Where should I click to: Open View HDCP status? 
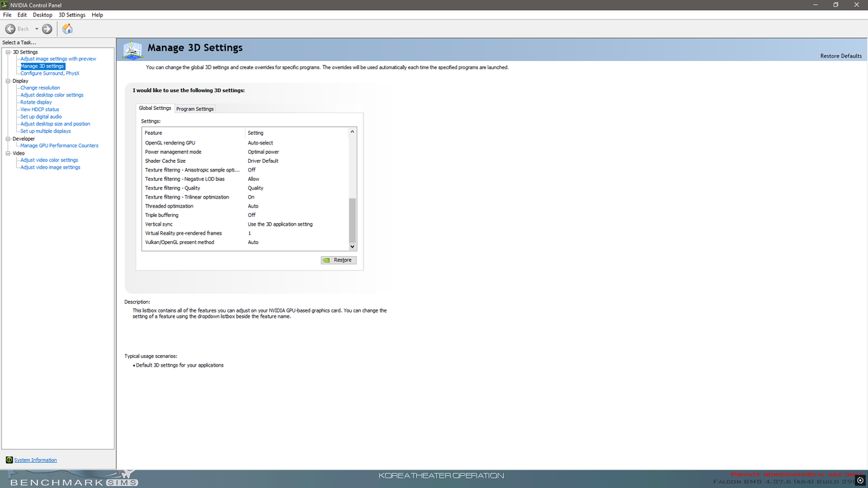click(39, 109)
